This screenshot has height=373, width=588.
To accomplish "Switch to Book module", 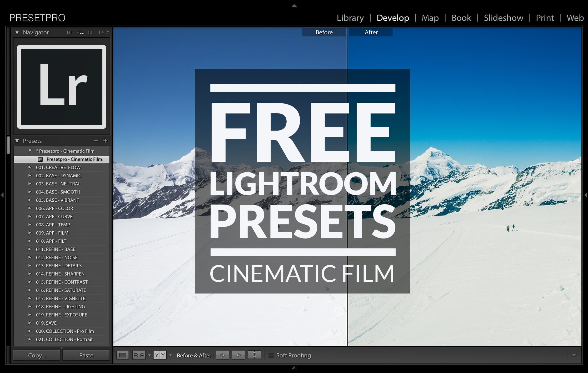I will click(x=461, y=18).
